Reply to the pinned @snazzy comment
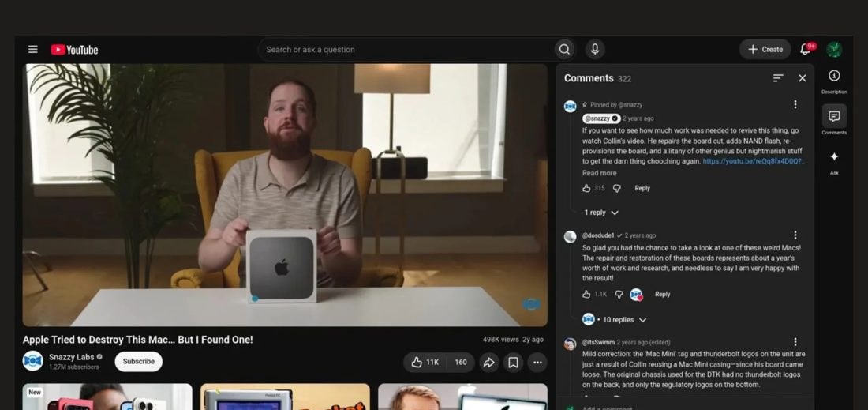 642,188
